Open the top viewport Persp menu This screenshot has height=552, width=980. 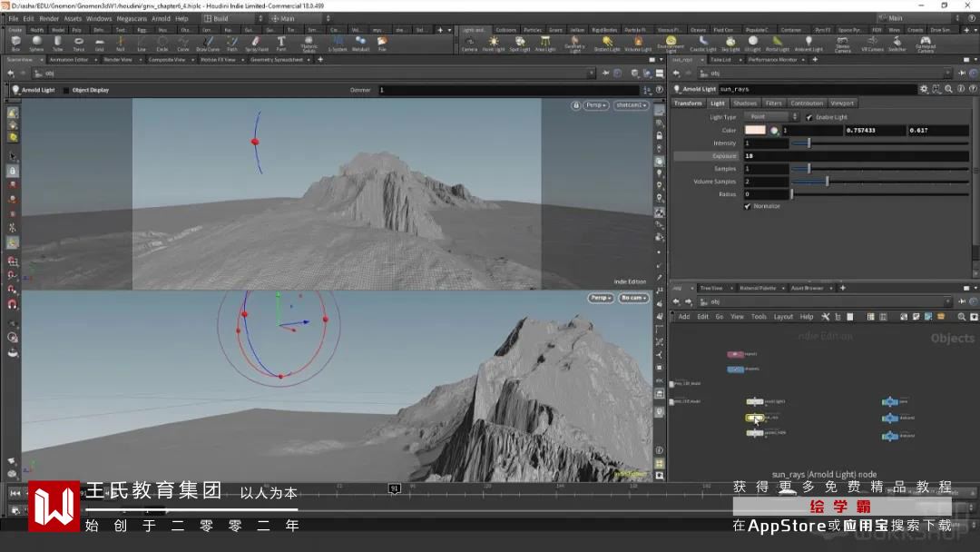(x=595, y=105)
